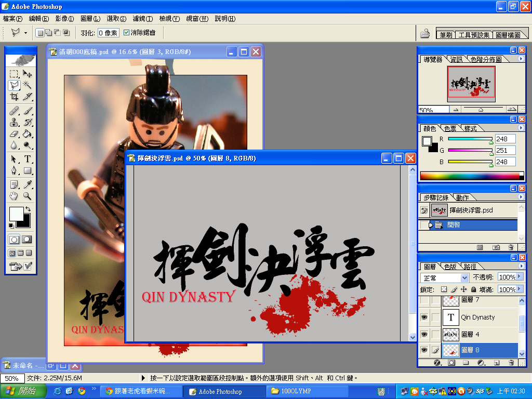This screenshot has height=399, width=532.
Task: Select the Pen tool
Action: click(14, 170)
